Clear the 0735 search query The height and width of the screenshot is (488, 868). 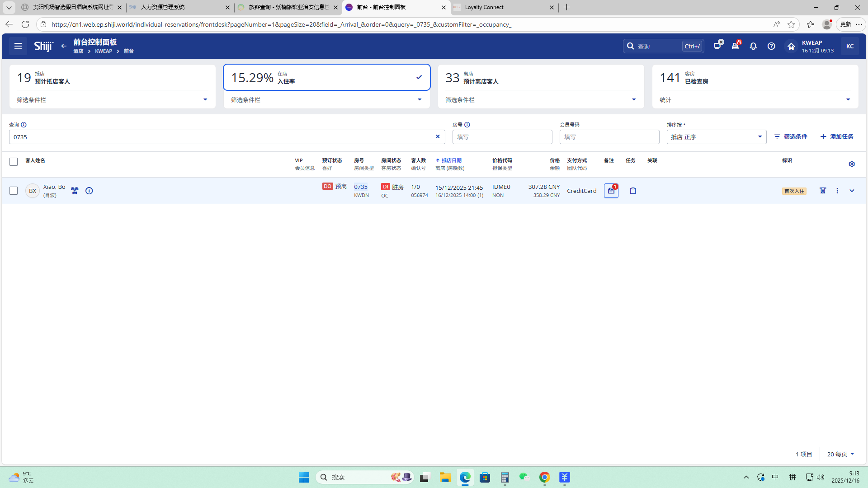(x=438, y=136)
